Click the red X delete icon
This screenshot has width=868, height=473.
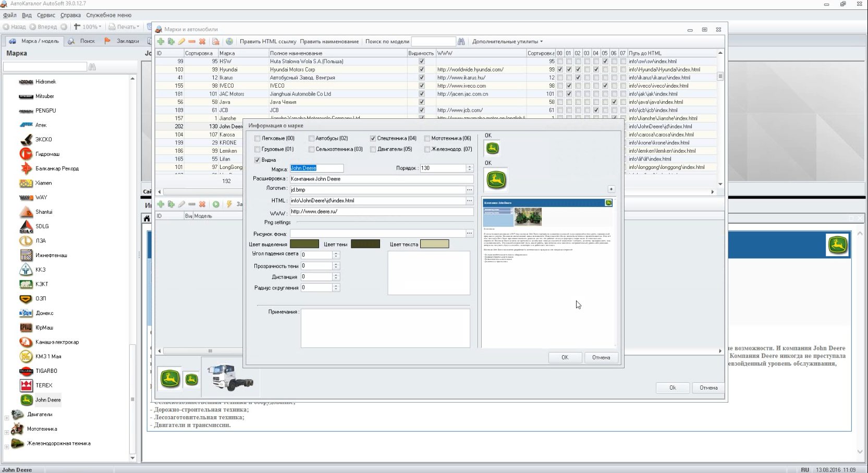tap(202, 42)
